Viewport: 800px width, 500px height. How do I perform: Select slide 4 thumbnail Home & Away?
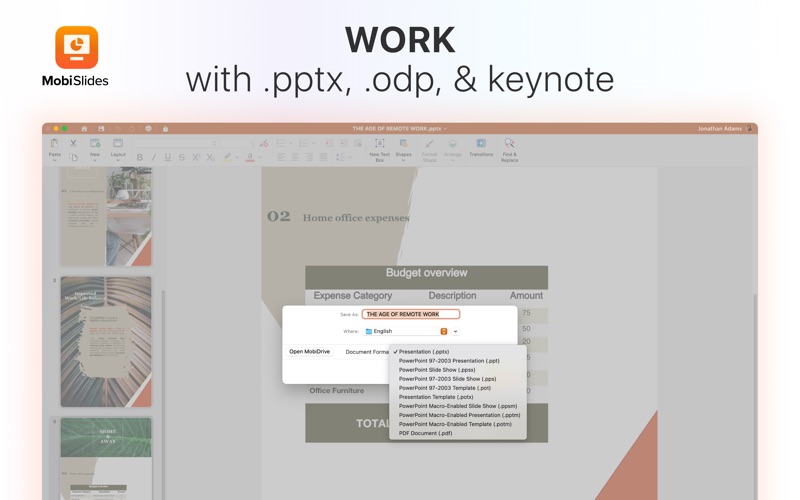[x=106, y=459]
